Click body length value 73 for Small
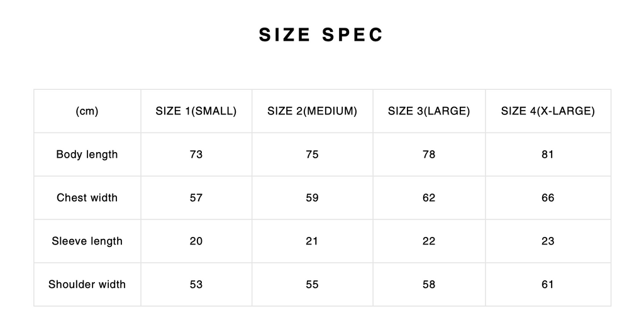 tap(196, 155)
